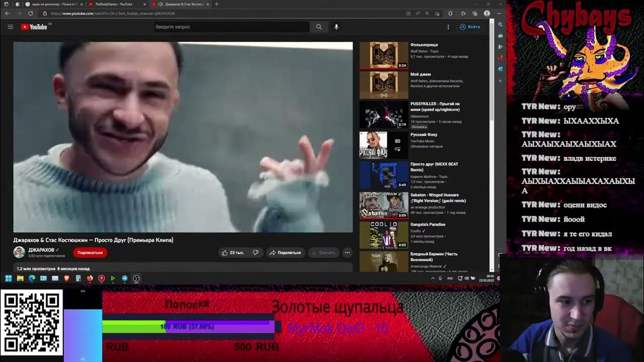Image resolution: width=644 pixels, height=362 pixels.
Task: Select the Джарахов & Стас Костюшкин tab
Action: (180, 4)
